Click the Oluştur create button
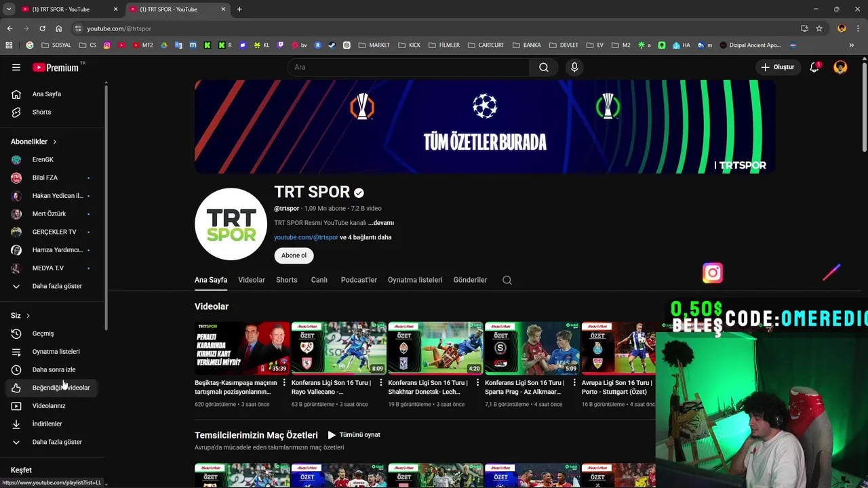Image resolution: width=868 pixels, height=488 pixels. coord(777,67)
